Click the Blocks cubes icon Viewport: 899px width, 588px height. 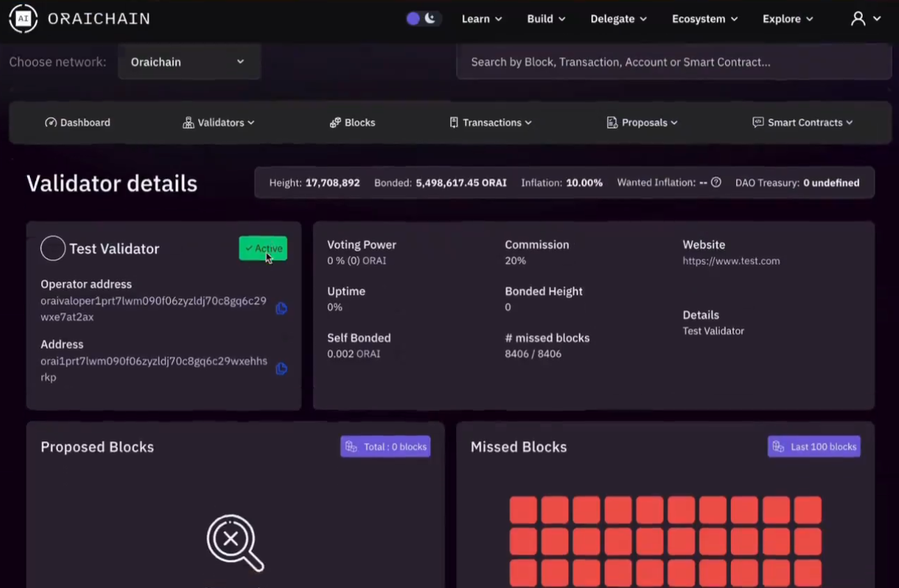coord(335,122)
